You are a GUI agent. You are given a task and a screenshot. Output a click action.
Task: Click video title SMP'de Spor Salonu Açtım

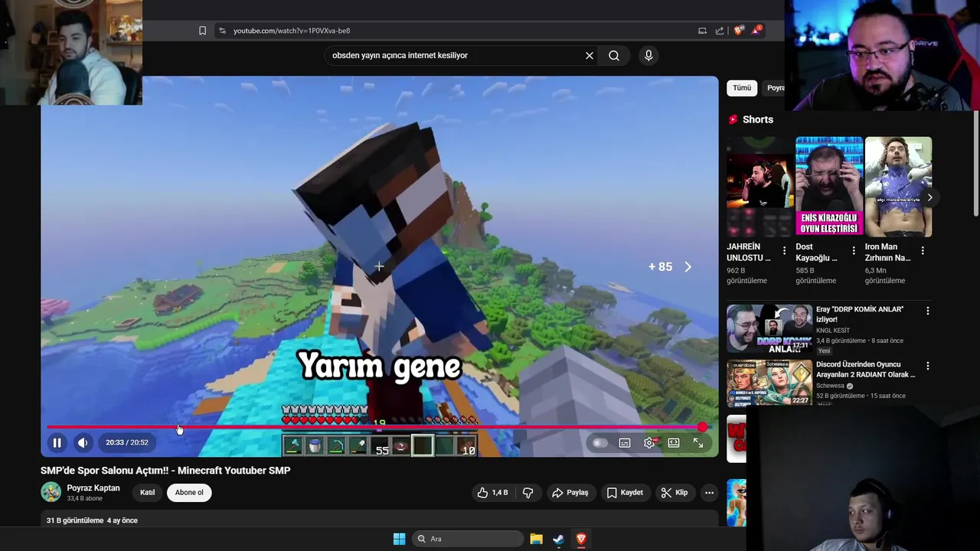click(x=165, y=471)
